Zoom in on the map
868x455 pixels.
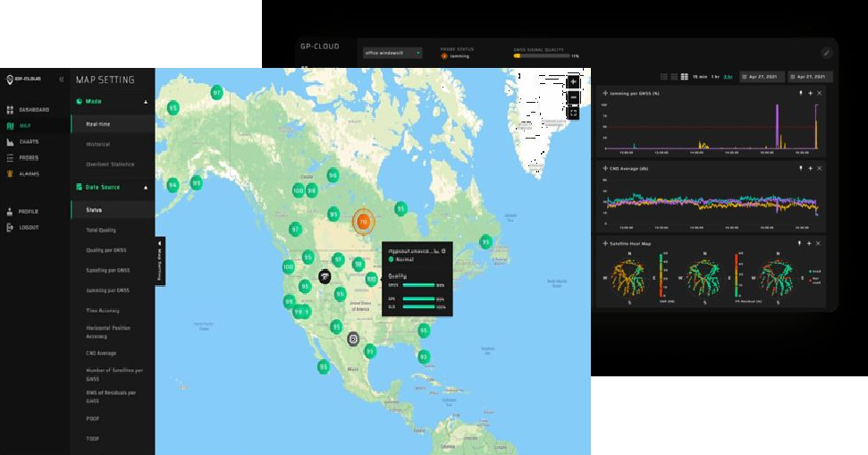tap(573, 82)
